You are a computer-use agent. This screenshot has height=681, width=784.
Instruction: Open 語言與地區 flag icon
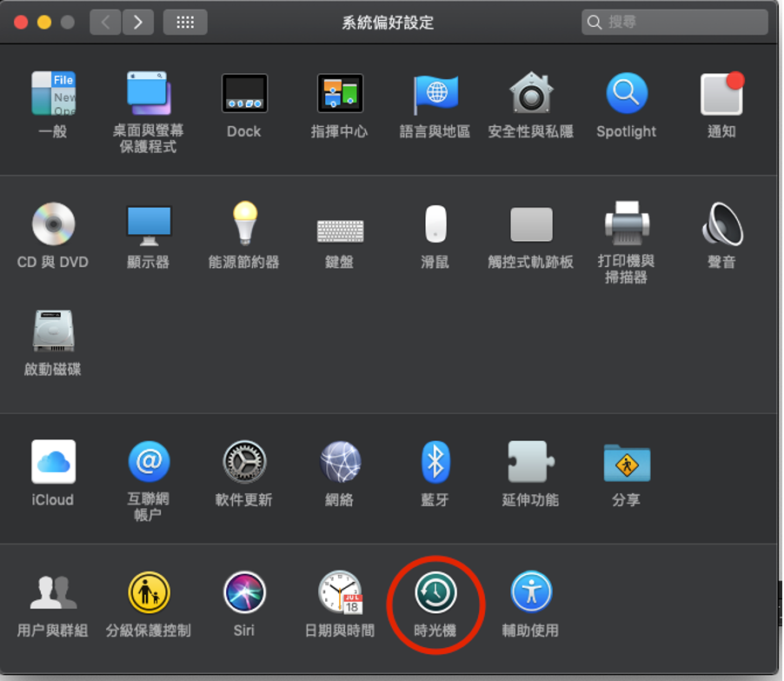(x=435, y=94)
